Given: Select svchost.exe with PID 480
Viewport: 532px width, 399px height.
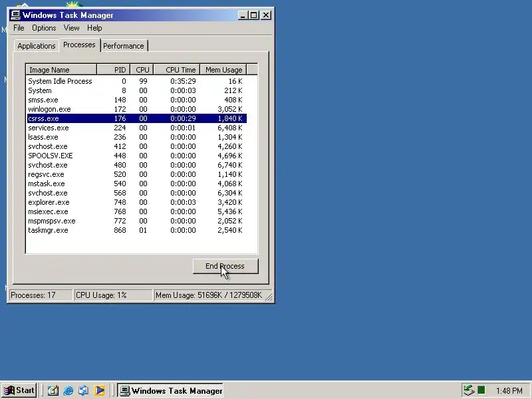Looking at the screenshot, I should pyautogui.click(x=137, y=165).
